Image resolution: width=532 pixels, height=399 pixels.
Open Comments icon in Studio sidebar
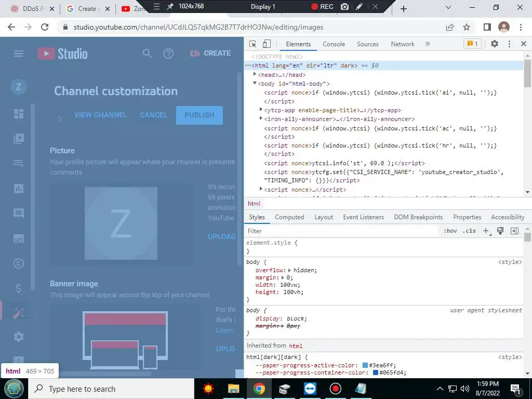pyautogui.click(x=19, y=213)
